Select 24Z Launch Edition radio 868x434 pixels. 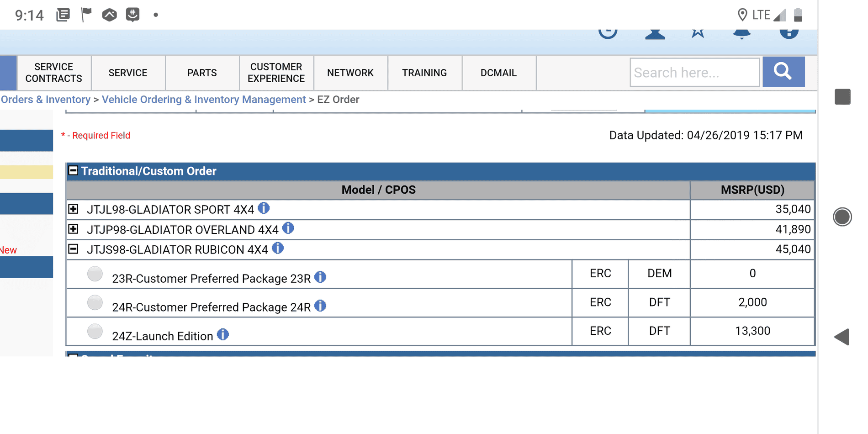[x=95, y=331]
